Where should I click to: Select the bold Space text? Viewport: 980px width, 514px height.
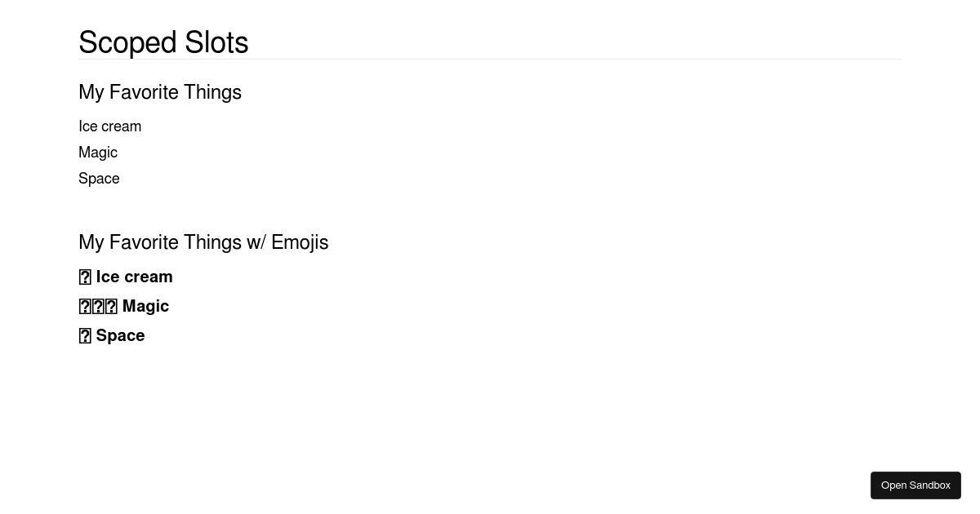click(x=120, y=336)
